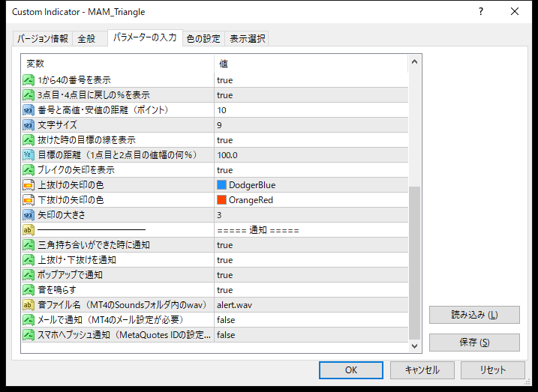Select the value 9 for 文字サイズ
This screenshot has width=538, height=392.
311,125
